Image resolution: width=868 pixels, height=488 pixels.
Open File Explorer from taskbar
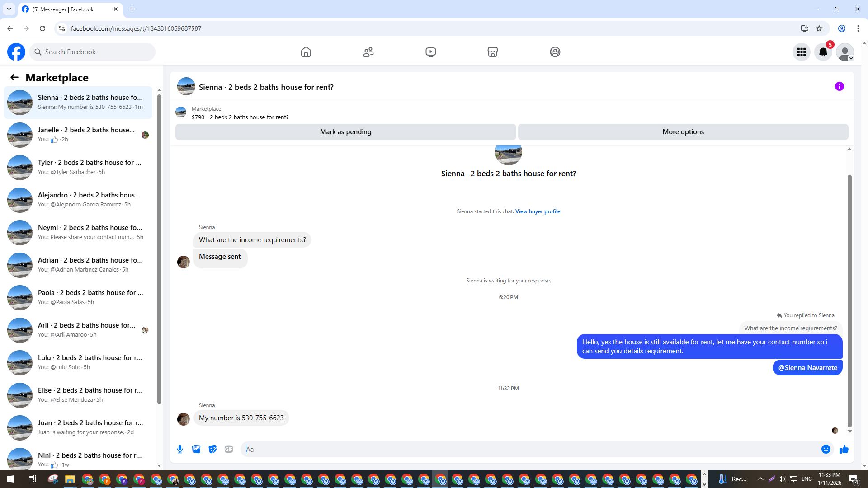click(70, 479)
